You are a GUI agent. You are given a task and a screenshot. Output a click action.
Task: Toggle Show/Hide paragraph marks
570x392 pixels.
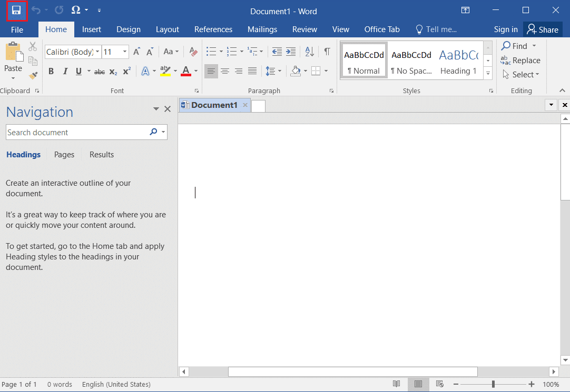pyautogui.click(x=327, y=52)
